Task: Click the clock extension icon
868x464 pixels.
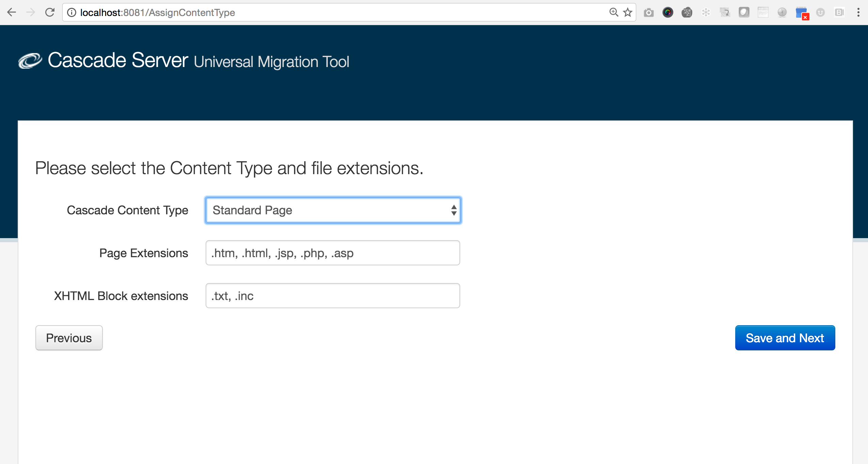Action: click(x=782, y=13)
